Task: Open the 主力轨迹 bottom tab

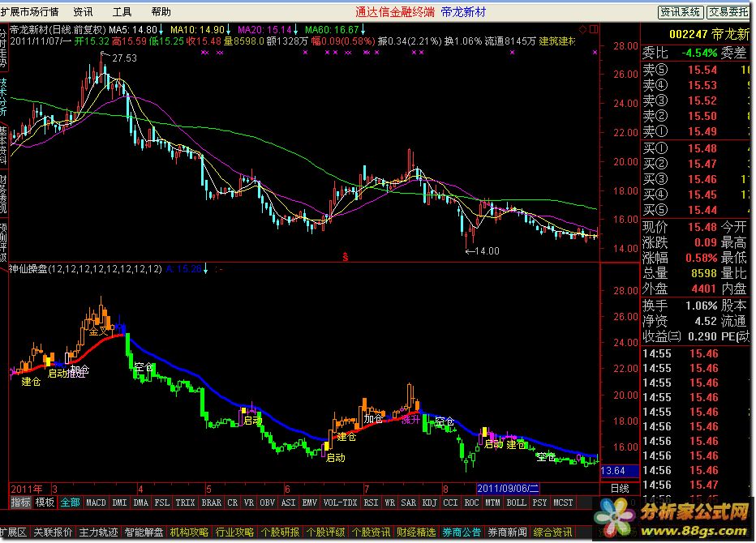Action: 98,532
